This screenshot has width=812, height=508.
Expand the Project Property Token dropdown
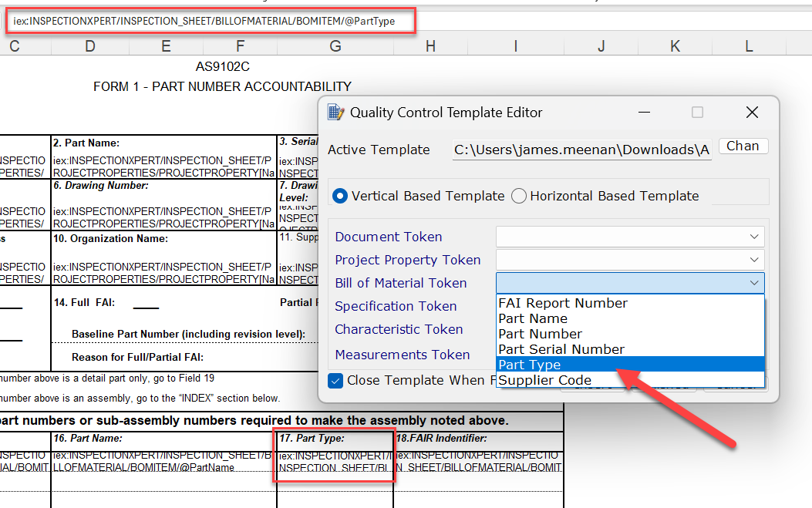[x=755, y=260]
